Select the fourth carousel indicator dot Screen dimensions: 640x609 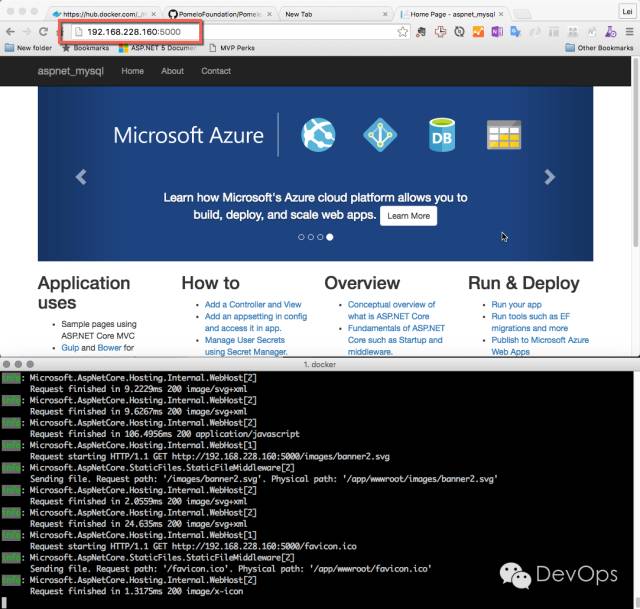click(x=330, y=237)
